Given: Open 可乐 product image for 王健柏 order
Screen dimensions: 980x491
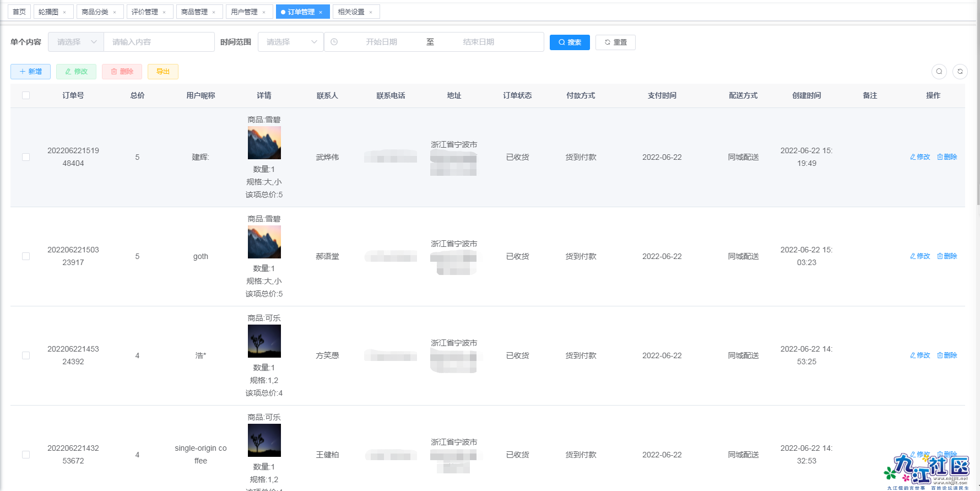Looking at the screenshot, I should tap(264, 440).
